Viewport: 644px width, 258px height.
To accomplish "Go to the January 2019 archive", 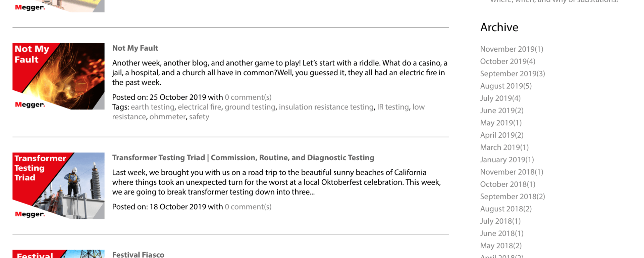I will (x=507, y=160).
